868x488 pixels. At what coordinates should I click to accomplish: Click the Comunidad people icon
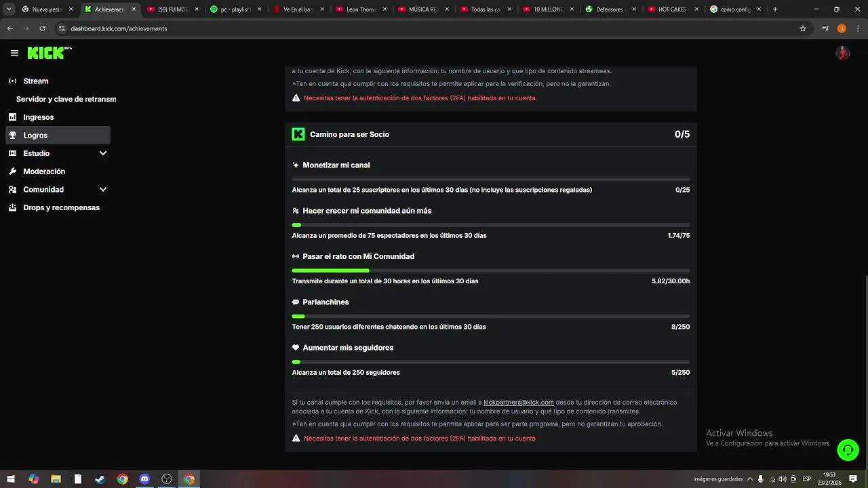click(x=12, y=190)
